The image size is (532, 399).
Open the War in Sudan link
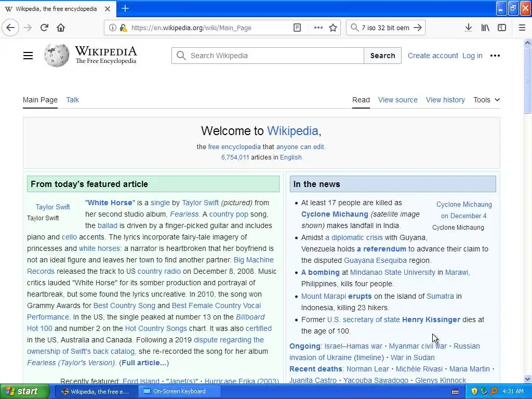coord(413,357)
